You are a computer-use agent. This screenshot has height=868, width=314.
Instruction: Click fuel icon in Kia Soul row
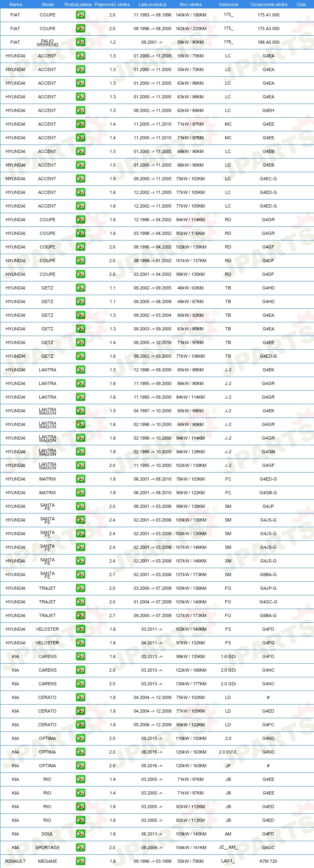click(x=80, y=834)
